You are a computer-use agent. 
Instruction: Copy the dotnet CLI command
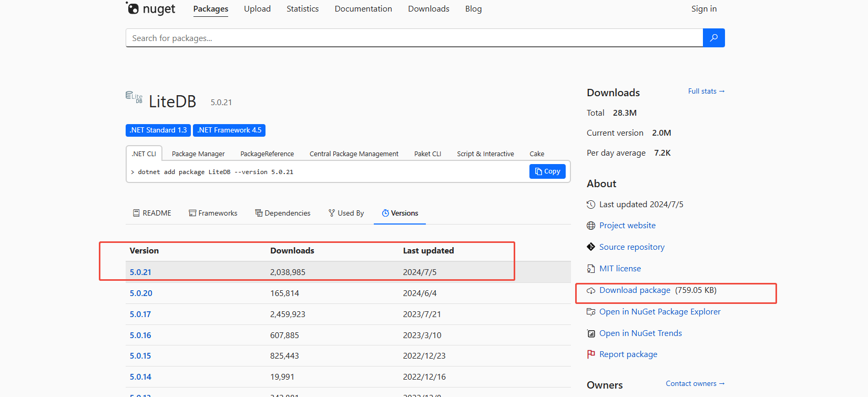[x=547, y=171]
